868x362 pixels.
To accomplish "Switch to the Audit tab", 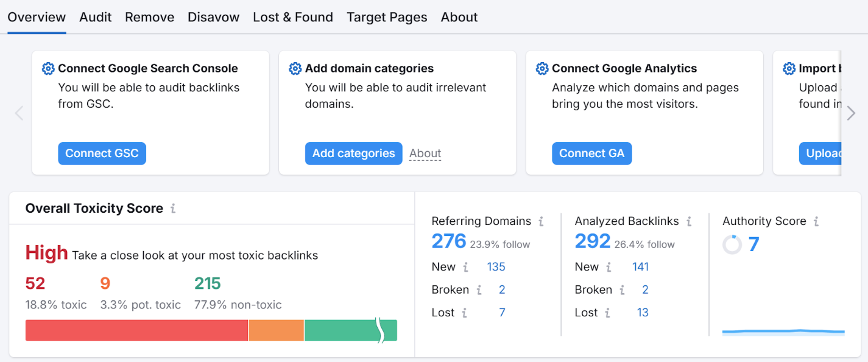I will pos(96,17).
